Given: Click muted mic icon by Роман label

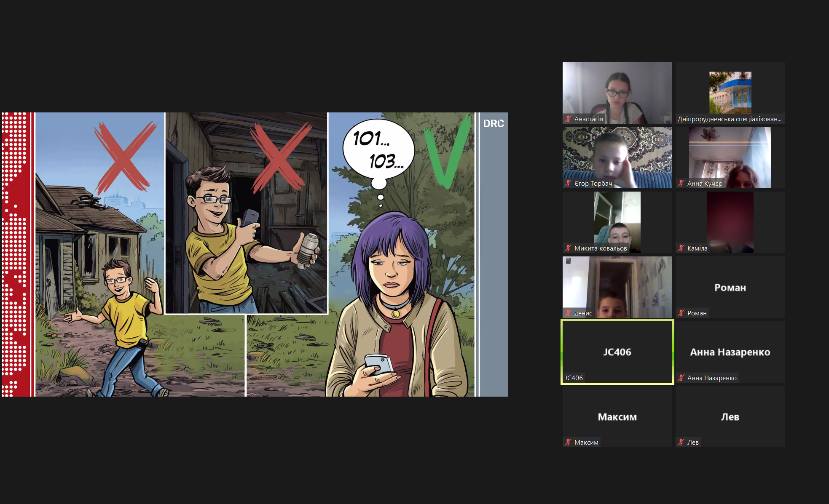Looking at the screenshot, I should (681, 313).
